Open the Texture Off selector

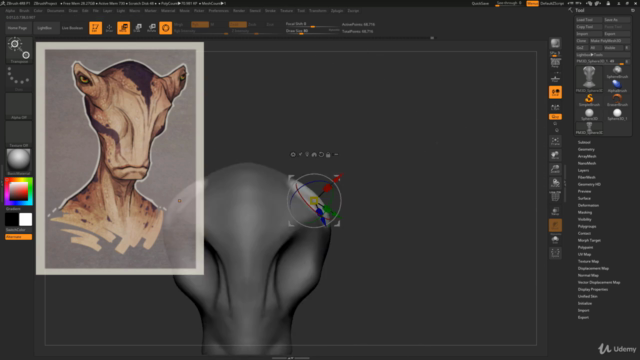pos(19,133)
